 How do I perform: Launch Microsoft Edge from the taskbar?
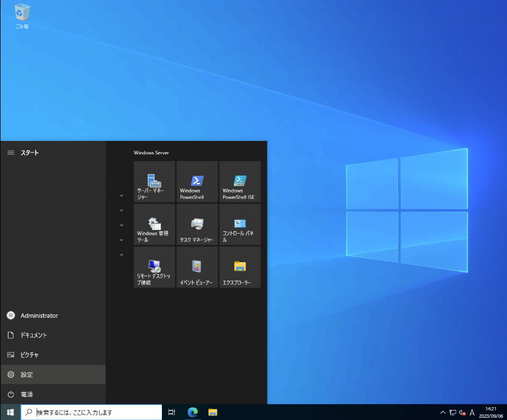point(193,412)
